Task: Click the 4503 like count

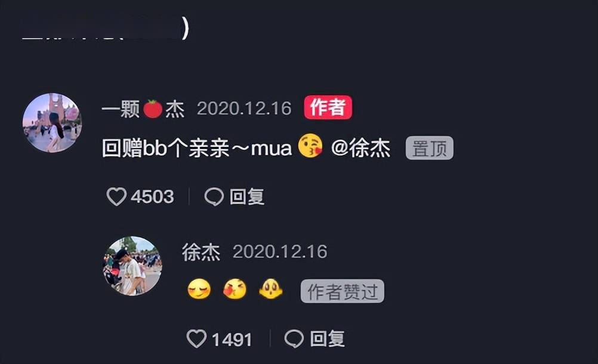Action: pos(153,197)
